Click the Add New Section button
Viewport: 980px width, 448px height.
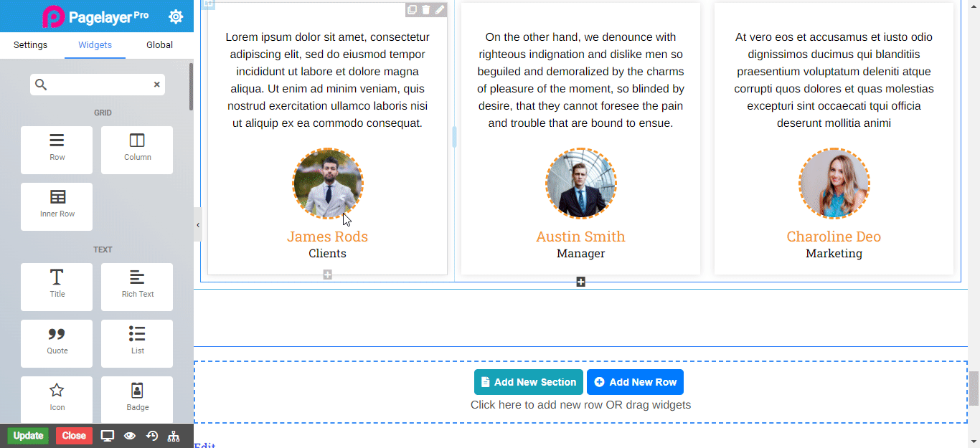[x=528, y=382]
